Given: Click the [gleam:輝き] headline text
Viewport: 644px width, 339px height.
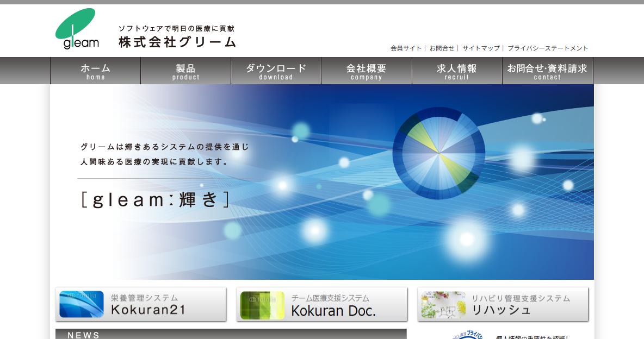Looking at the screenshot, I should (x=155, y=199).
